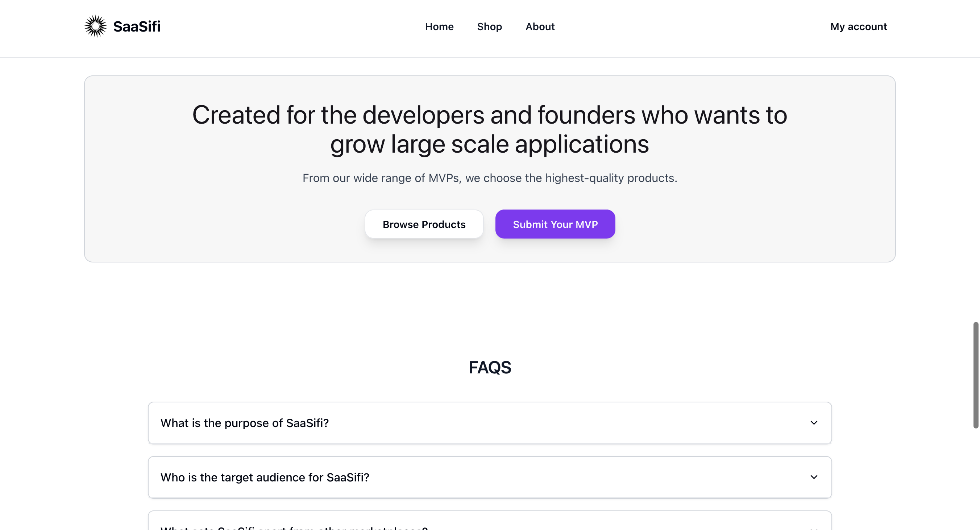Click the headline about developers and founders
The width and height of the screenshot is (980, 530).
pyautogui.click(x=490, y=129)
